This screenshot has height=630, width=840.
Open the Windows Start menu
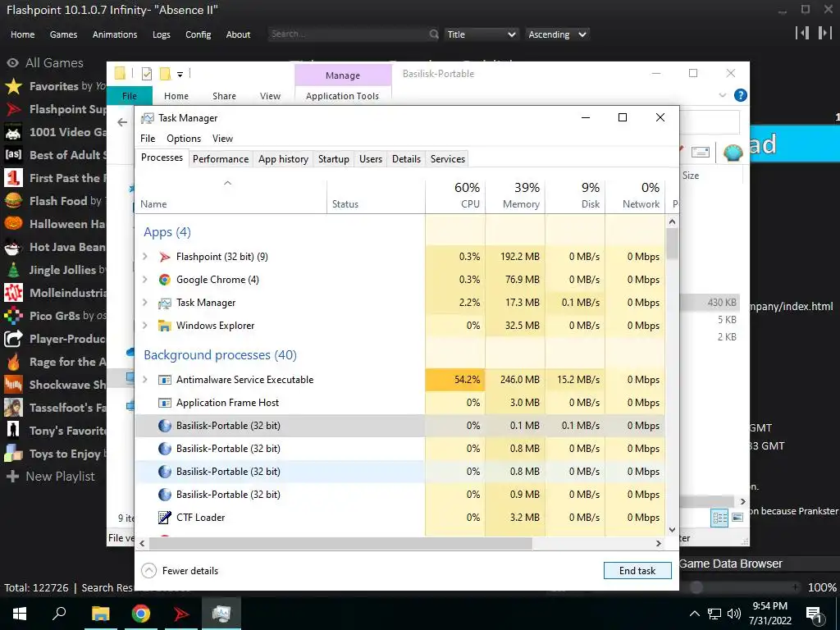pos(20,614)
